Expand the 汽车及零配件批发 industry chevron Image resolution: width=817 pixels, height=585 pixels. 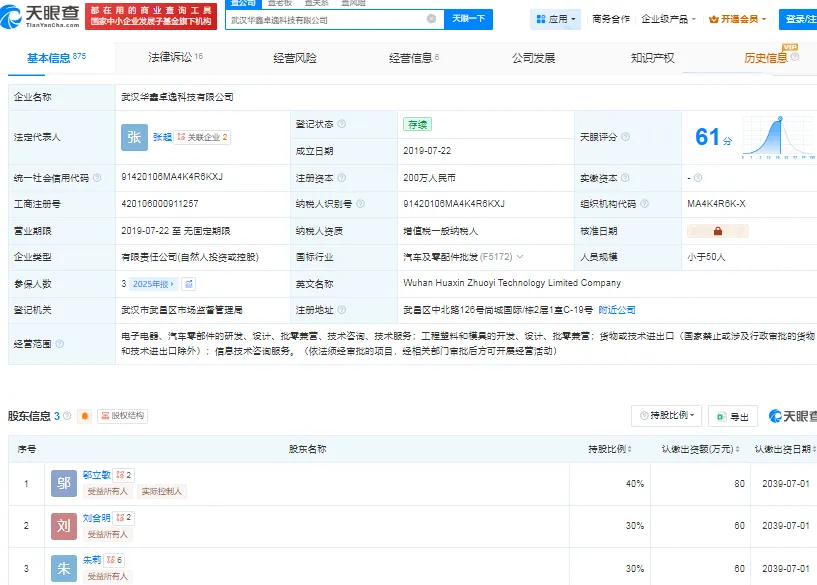519,257
